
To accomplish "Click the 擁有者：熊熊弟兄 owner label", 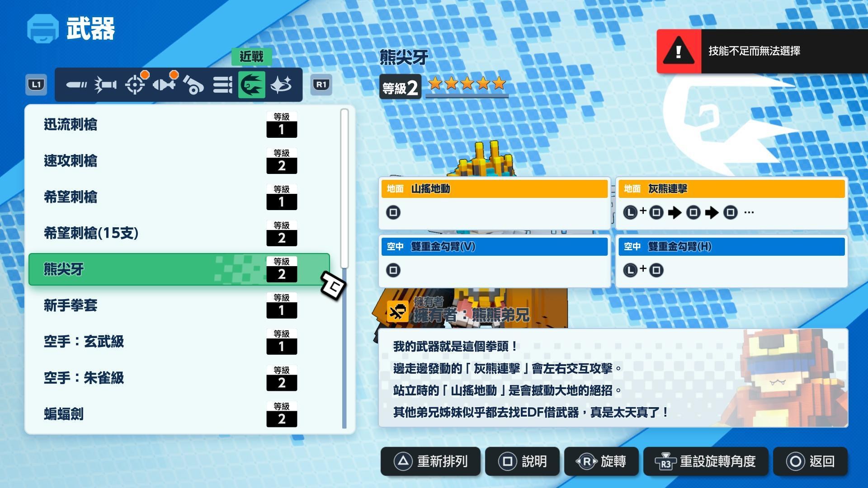I will pos(471,314).
